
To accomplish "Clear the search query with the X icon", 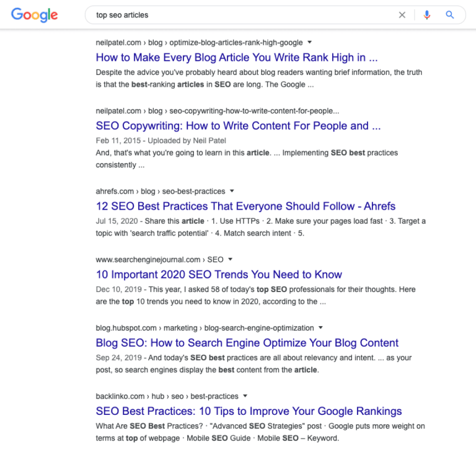I will click(x=402, y=15).
